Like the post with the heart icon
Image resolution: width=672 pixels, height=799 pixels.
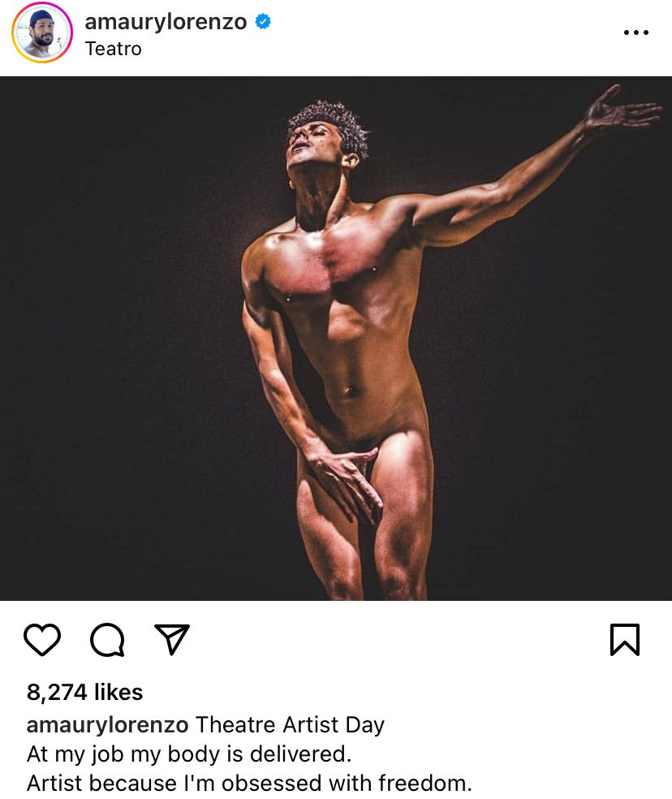42,639
